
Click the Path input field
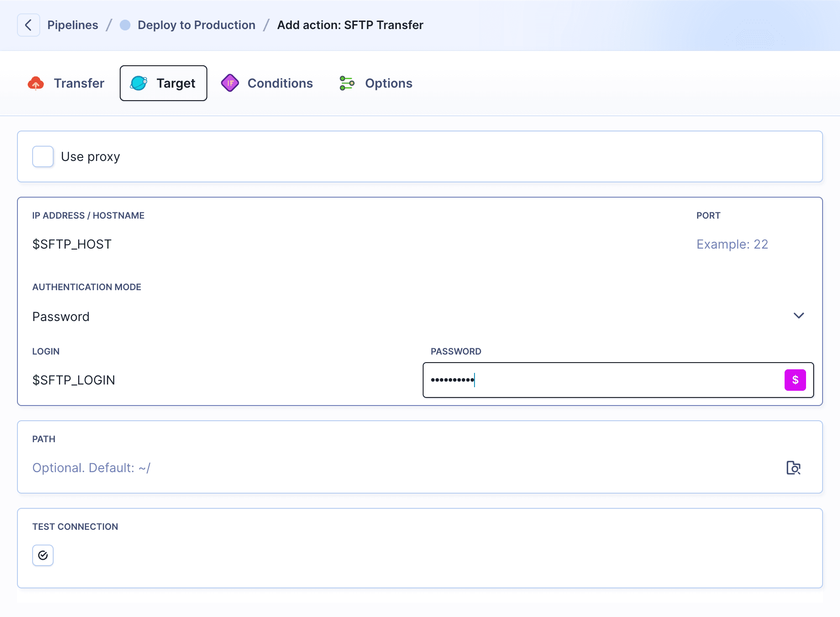point(313,468)
